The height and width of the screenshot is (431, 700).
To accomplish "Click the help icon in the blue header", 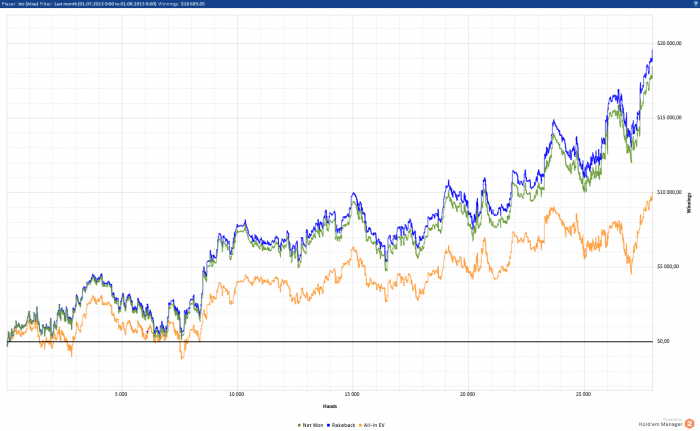I will tap(696, 4).
